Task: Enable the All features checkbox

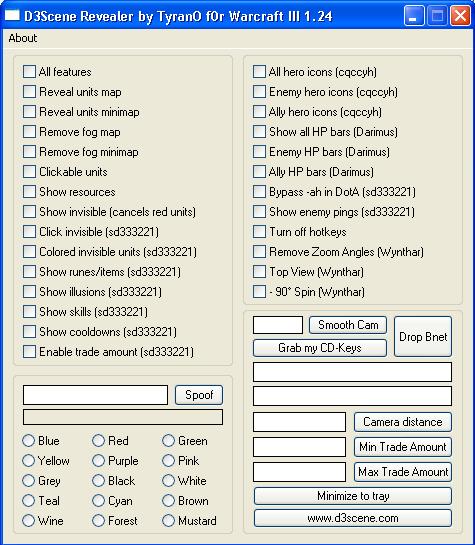Action: [x=30, y=72]
